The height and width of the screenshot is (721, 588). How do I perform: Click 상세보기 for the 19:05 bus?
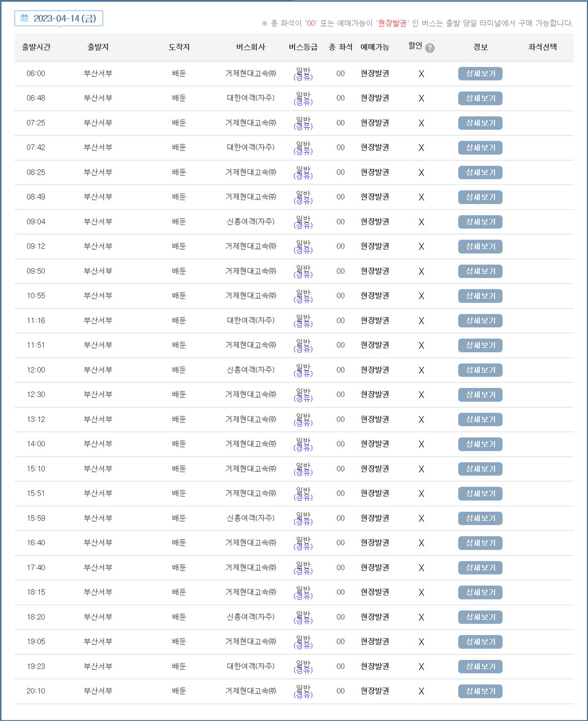coord(480,641)
